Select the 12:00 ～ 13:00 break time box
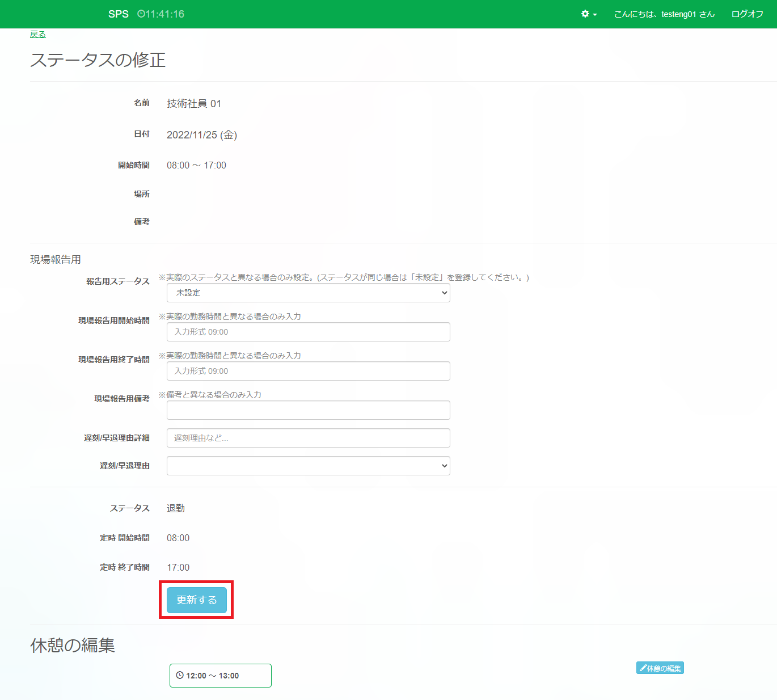Viewport: 777px width, 700px height. [x=220, y=676]
